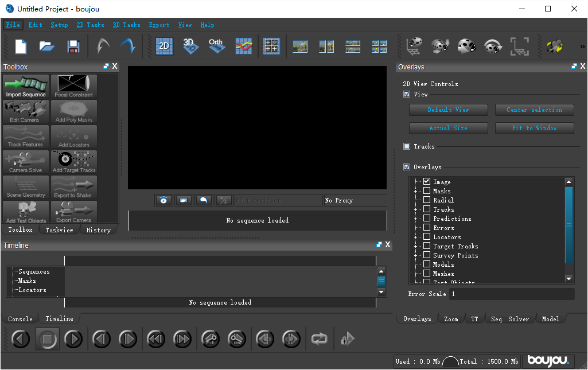Click the play backward button

coord(21,339)
